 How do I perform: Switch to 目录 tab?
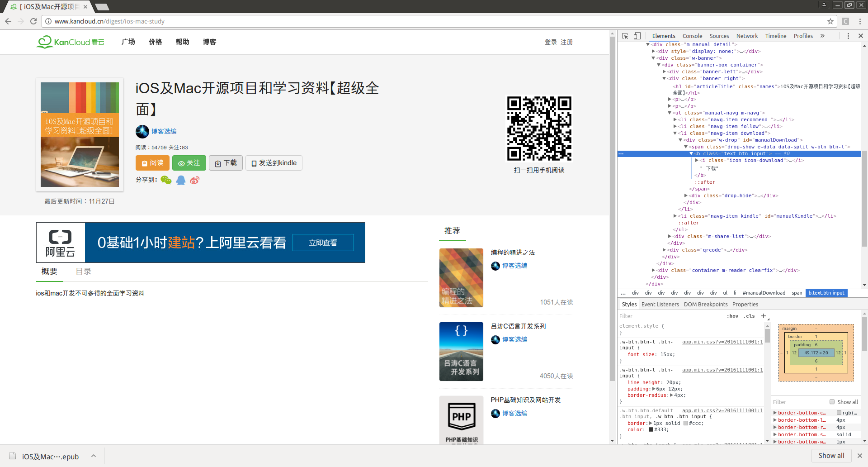click(x=84, y=271)
